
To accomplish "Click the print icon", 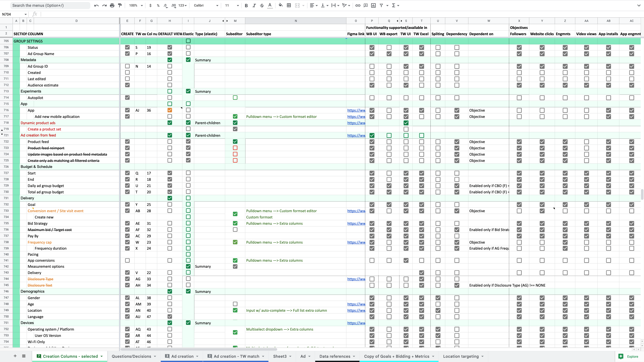I will 112,5.
